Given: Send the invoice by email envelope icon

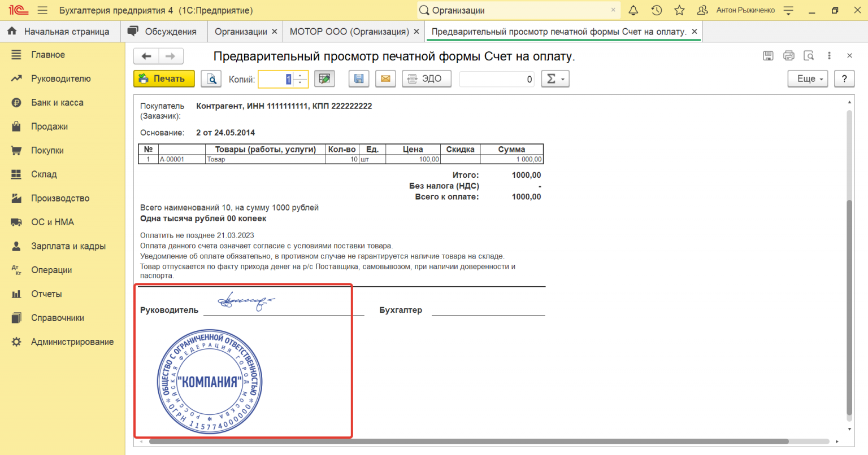Looking at the screenshot, I should 385,79.
